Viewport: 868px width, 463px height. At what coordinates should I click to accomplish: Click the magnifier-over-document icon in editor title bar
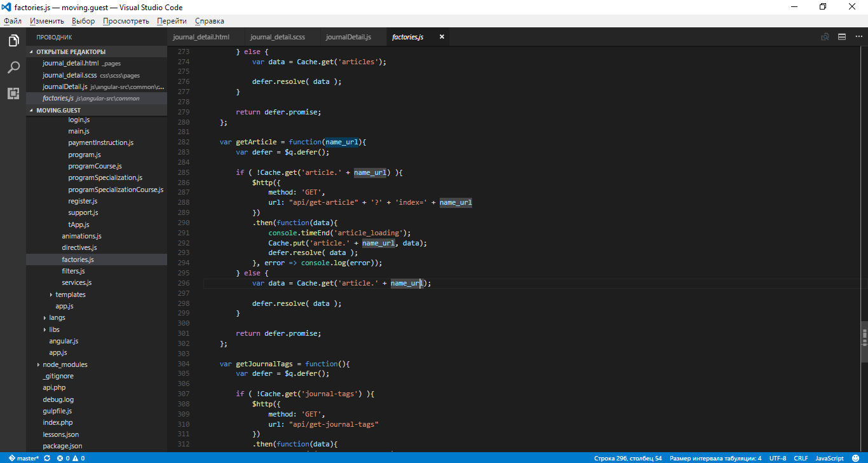coord(825,37)
